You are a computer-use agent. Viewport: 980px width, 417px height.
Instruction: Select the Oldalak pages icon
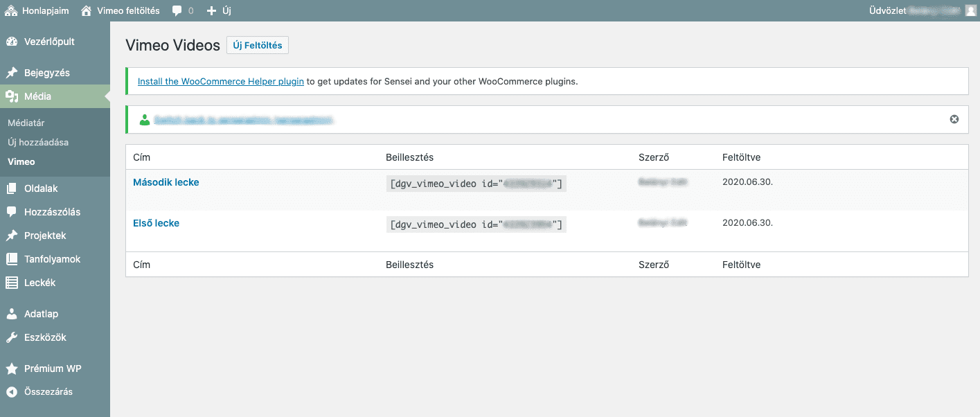coord(12,188)
